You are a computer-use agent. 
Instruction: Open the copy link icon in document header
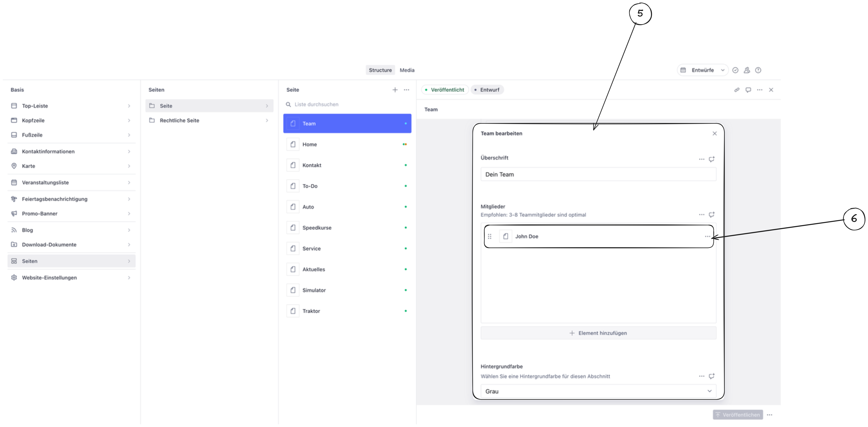click(x=737, y=90)
